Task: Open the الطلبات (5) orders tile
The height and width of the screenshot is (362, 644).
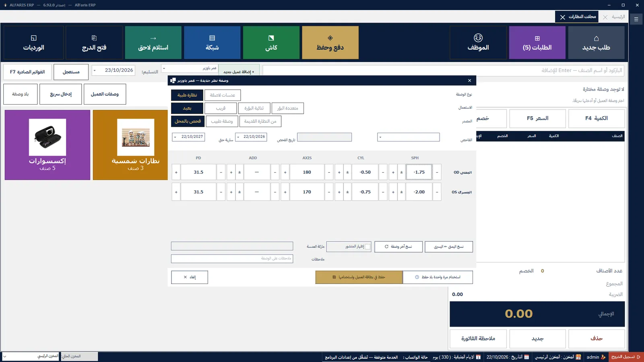Action: click(537, 43)
